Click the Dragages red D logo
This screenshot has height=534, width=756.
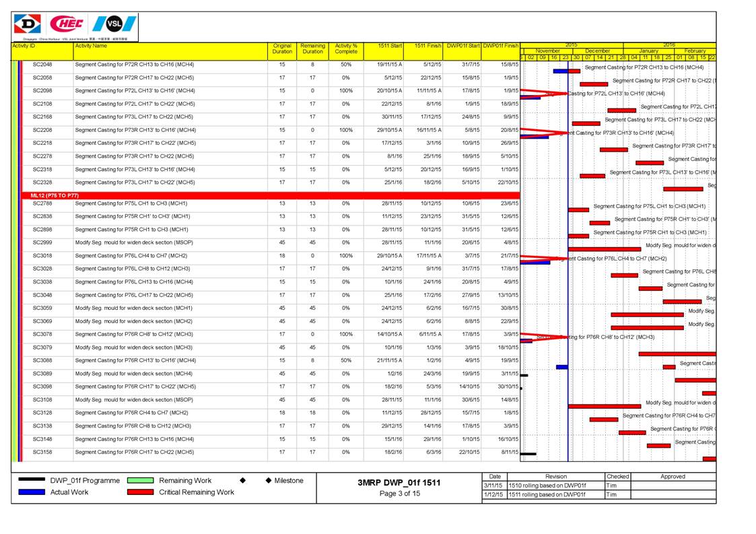coord(27,24)
